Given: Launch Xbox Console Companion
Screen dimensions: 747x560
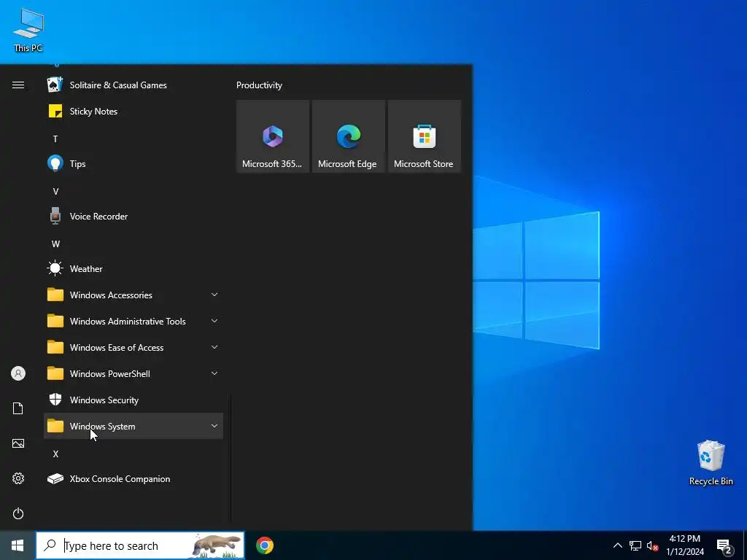Looking at the screenshot, I should click(x=133, y=478).
